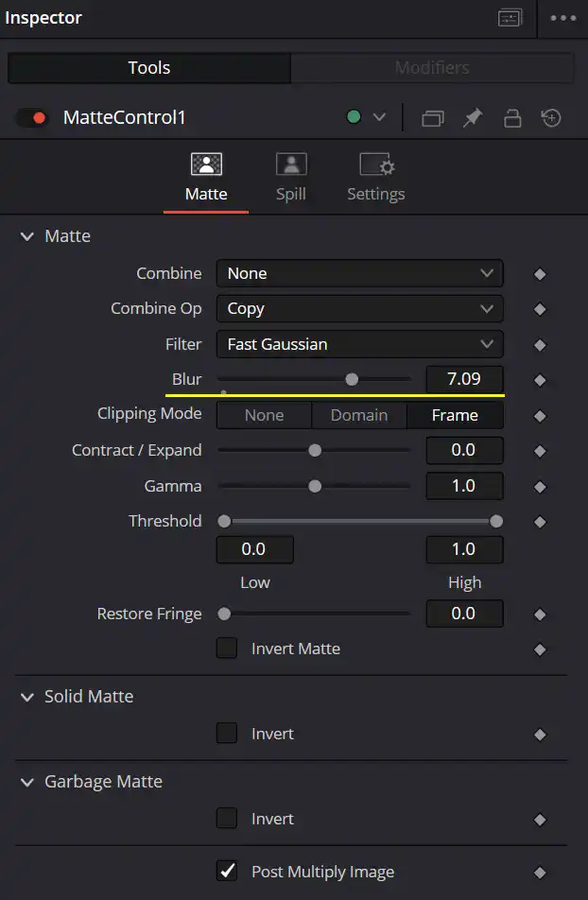Click the Threshold Low value field
588x900 pixels.
255,550
